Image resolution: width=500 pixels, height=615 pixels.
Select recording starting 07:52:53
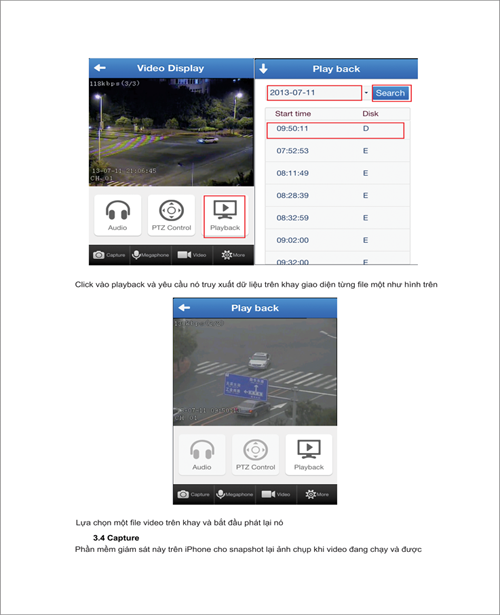337,151
